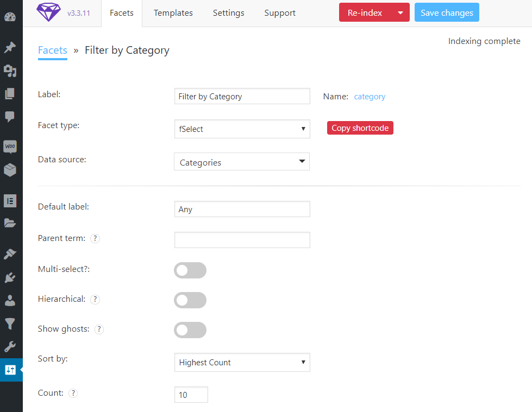Click the Elementor icon in sidebar
This screenshot has width=532, height=412.
tap(10, 200)
